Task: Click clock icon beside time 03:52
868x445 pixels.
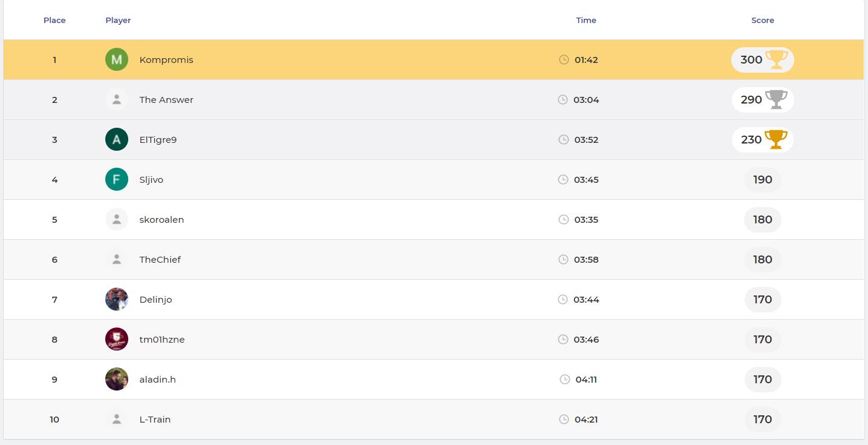Action: coord(563,140)
